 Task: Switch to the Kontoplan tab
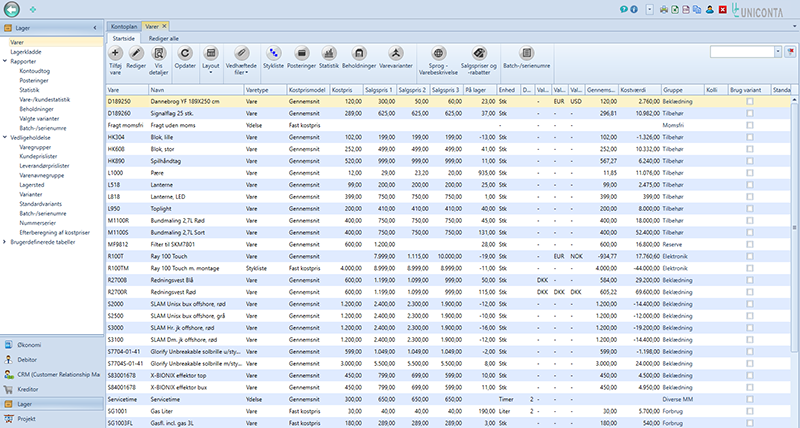click(x=124, y=27)
